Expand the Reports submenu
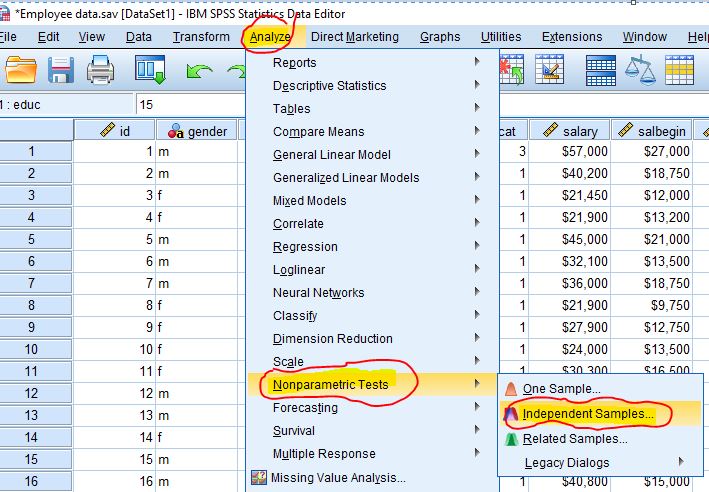 pyautogui.click(x=373, y=62)
